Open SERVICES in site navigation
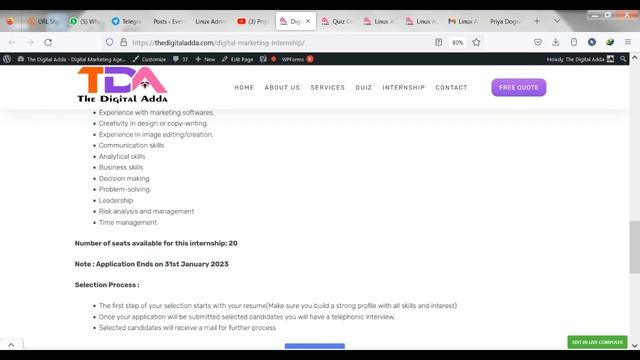This screenshot has height=360, width=640. click(327, 87)
